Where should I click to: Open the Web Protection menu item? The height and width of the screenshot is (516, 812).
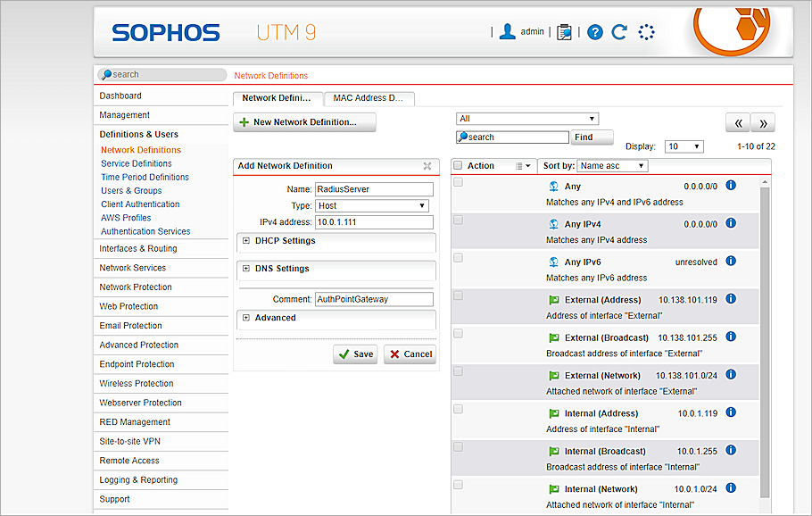(x=128, y=306)
